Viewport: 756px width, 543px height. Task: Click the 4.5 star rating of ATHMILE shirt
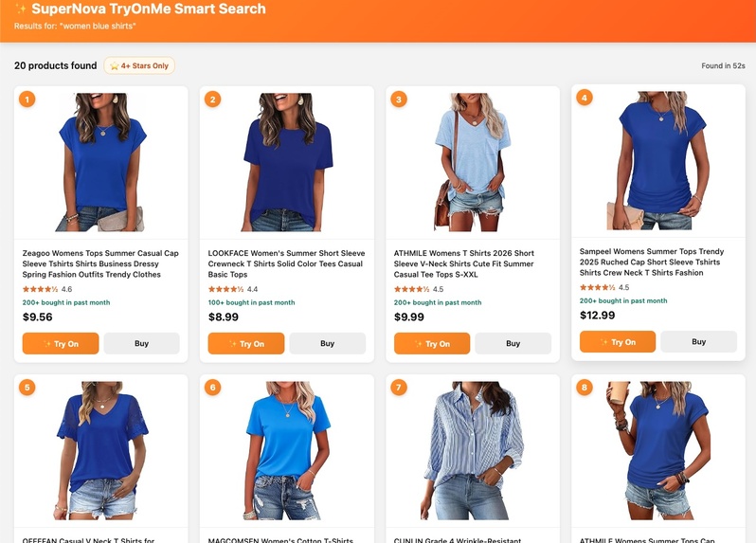(x=419, y=289)
